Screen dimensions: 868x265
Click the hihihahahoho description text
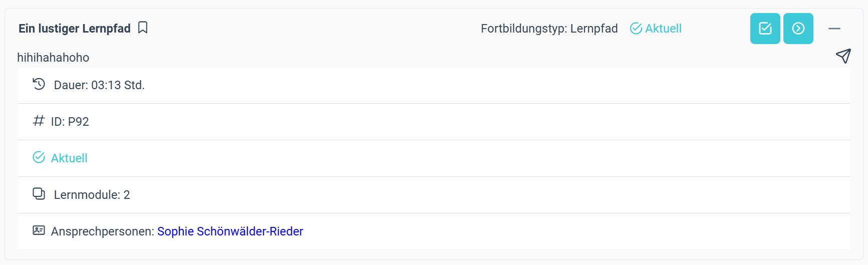point(53,58)
